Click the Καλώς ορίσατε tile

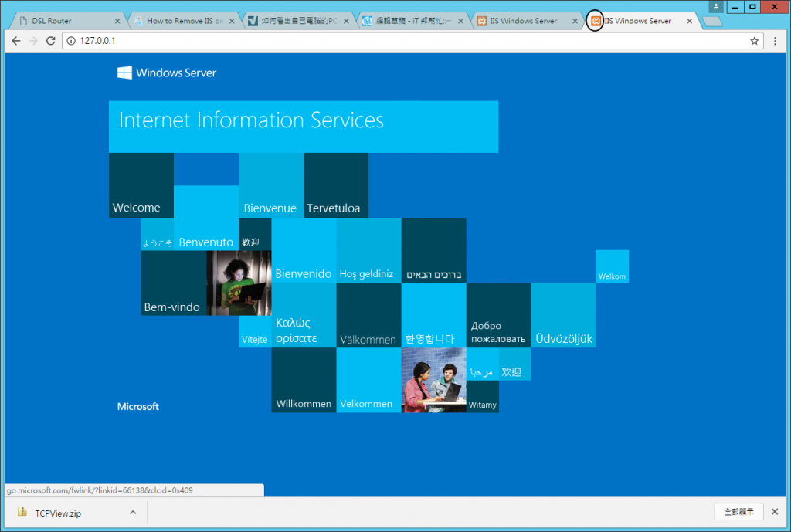coord(304,315)
